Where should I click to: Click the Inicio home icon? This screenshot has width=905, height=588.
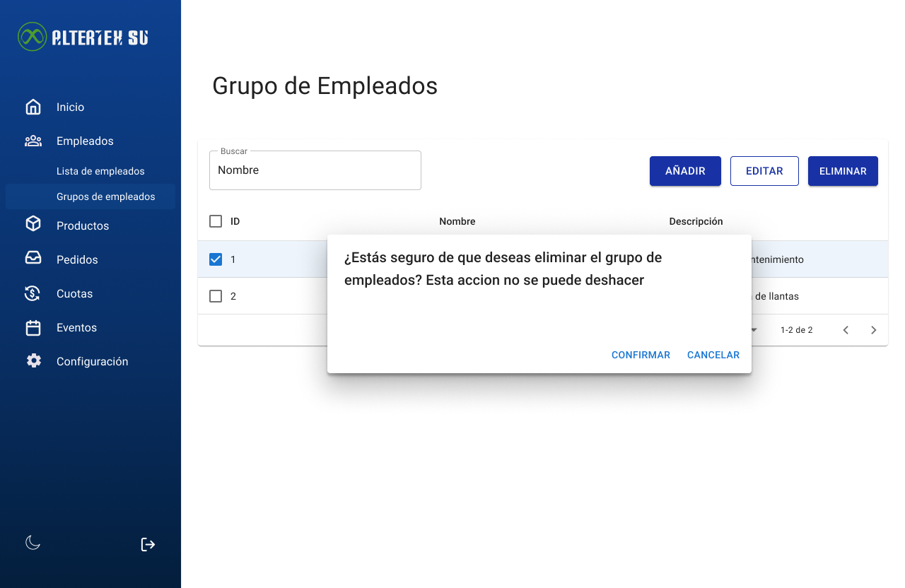33,107
